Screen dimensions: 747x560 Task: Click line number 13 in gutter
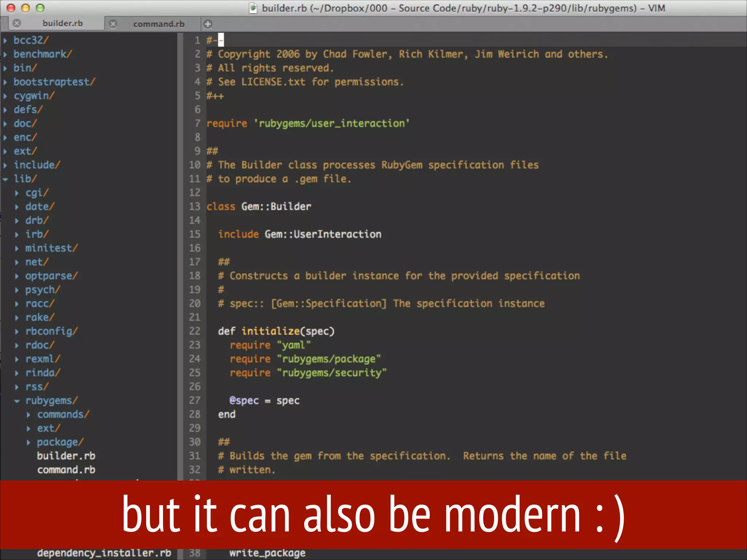click(x=194, y=206)
